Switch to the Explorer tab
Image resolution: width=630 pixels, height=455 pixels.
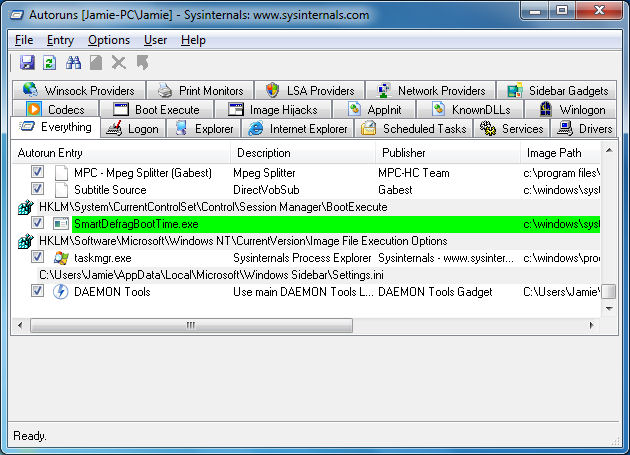pos(204,129)
